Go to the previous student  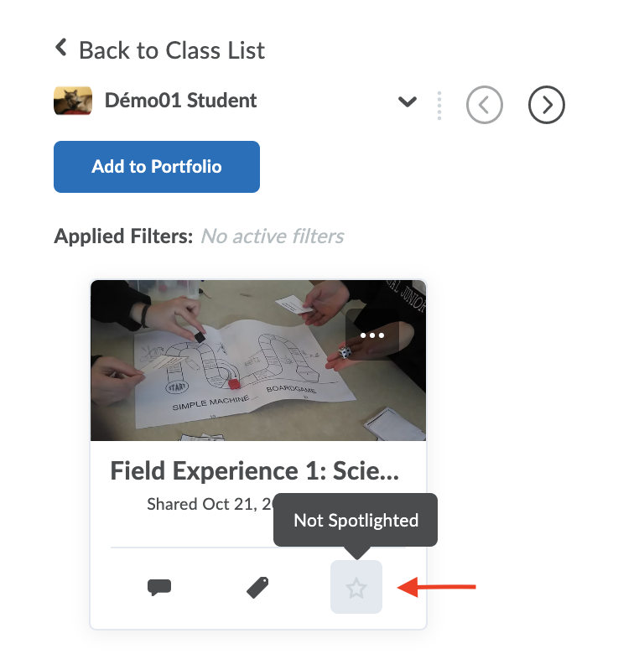pyautogui.click(x=485, y=105)
